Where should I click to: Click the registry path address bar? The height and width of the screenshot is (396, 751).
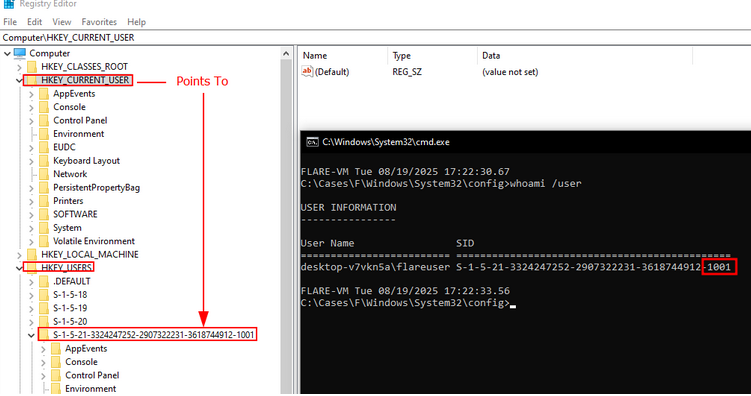(x=376, y=37)
